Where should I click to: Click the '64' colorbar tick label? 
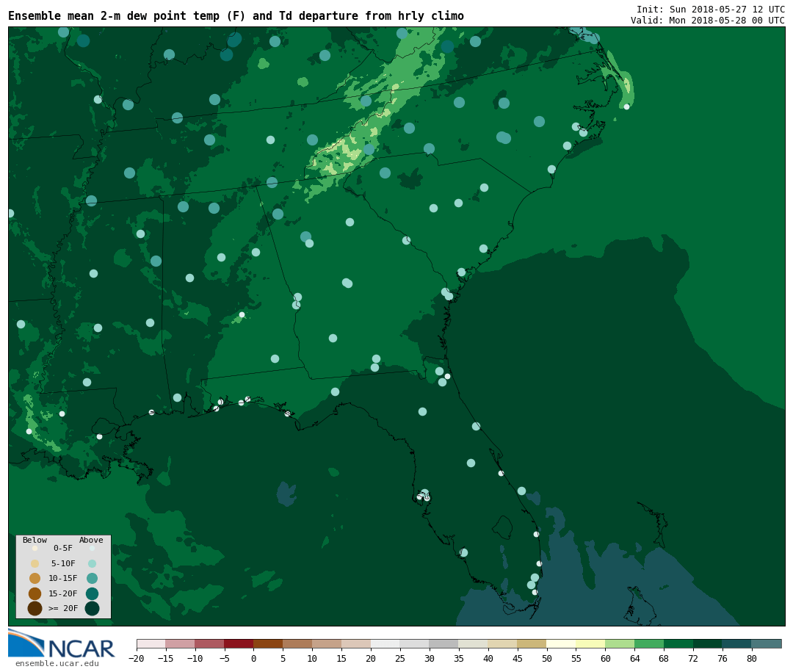tap(635, 658)
